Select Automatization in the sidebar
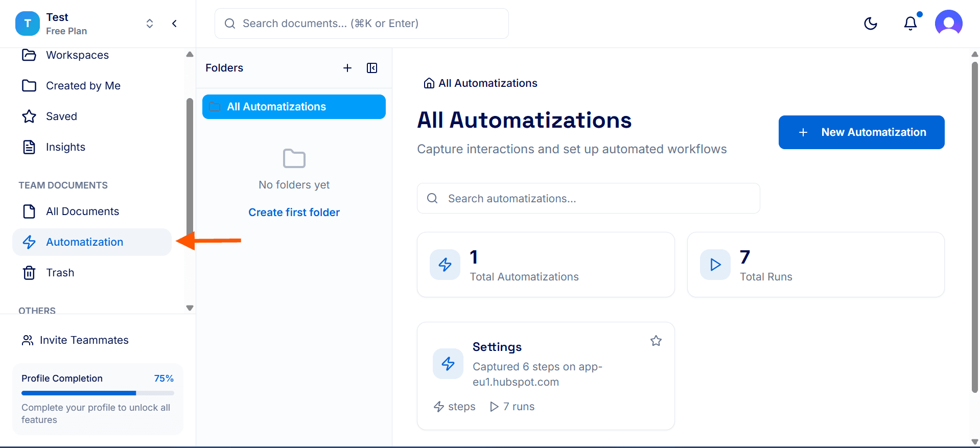980x448 pixels. click(92, 242)
